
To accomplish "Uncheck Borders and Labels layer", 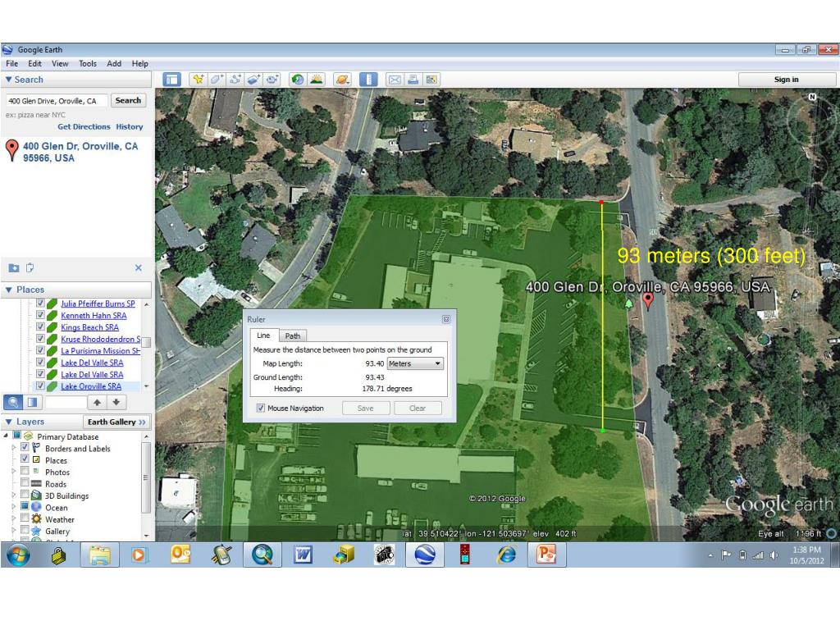I will [x=25, y=447].
